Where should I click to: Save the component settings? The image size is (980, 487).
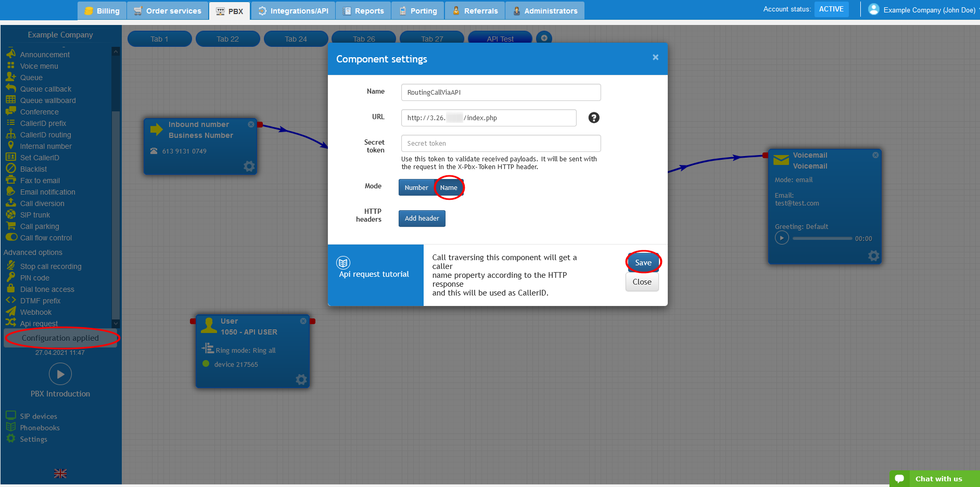click(643, 263)
